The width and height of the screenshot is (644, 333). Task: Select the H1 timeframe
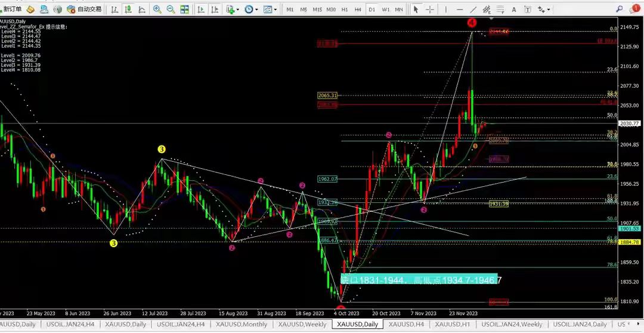click(345, 10)
